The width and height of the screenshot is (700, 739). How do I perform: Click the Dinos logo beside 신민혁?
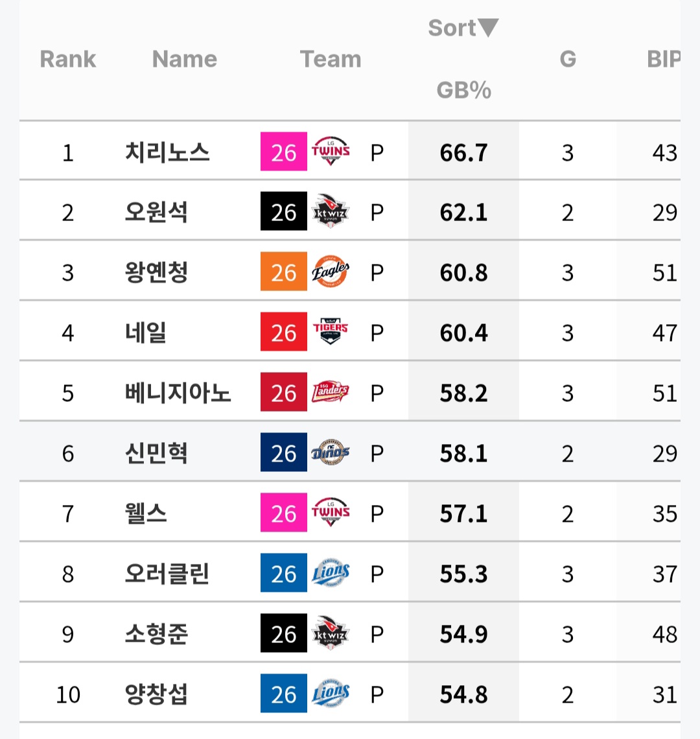coord(331,453)
